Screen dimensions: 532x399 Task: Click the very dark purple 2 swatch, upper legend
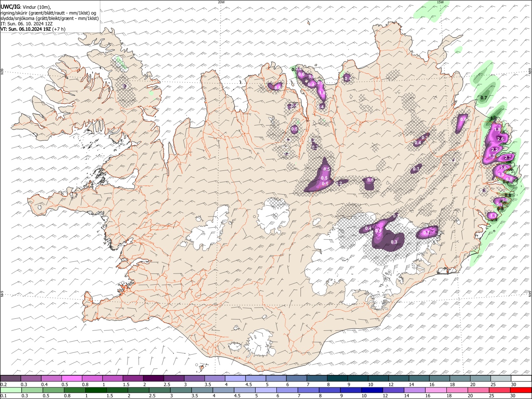tap(154, 378)
